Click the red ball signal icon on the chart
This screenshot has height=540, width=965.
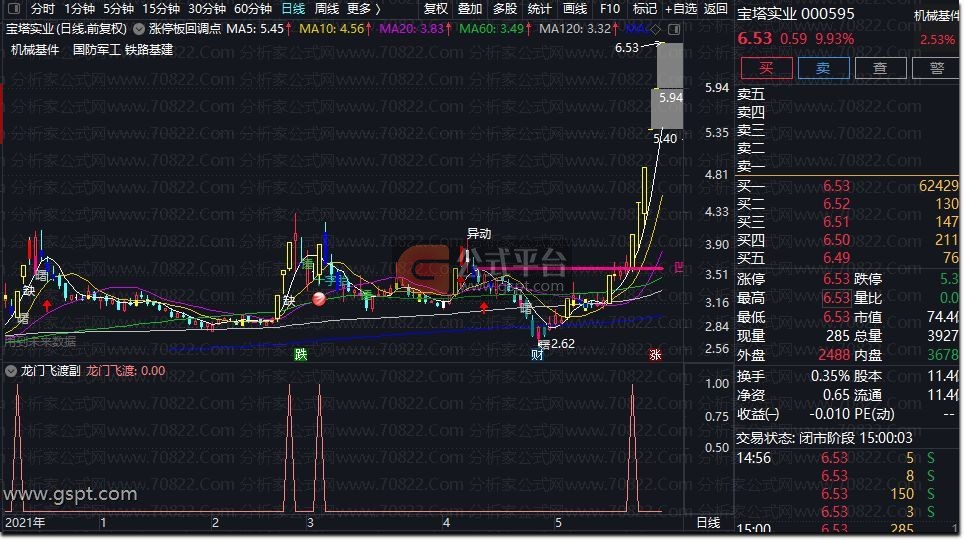319,299
